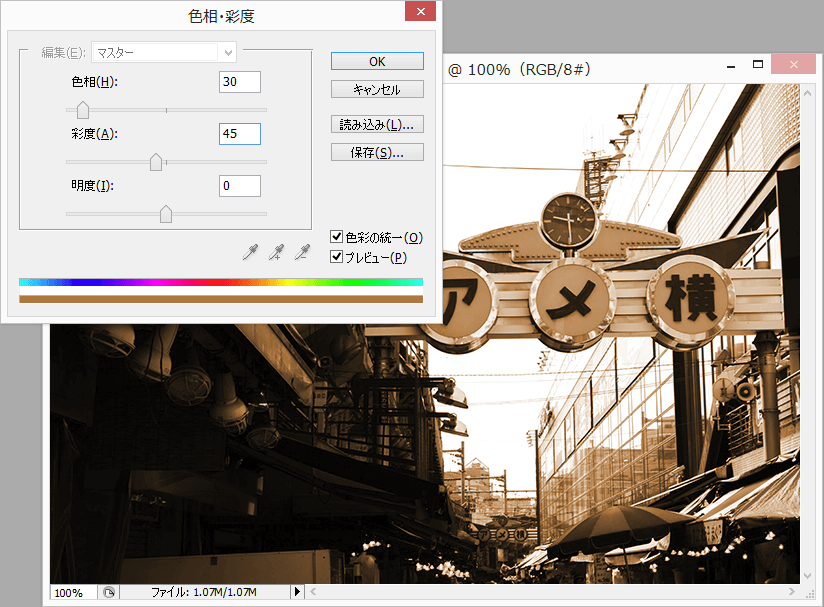Click the ファイル: 1.07M/1.07M status text
The height and width of the screenshot is (607, 824).
[204, 592]
